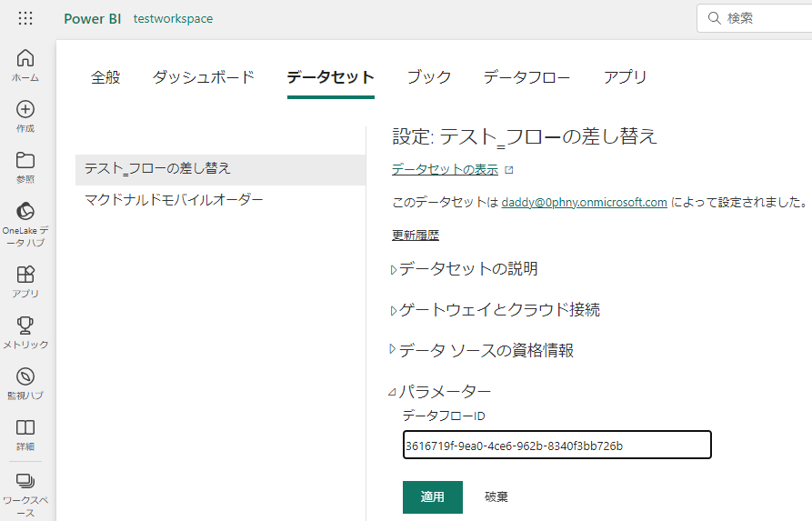Viewport: 812px width, 521px height.
Task: Switch to アプリ tab
Action: 625,77
